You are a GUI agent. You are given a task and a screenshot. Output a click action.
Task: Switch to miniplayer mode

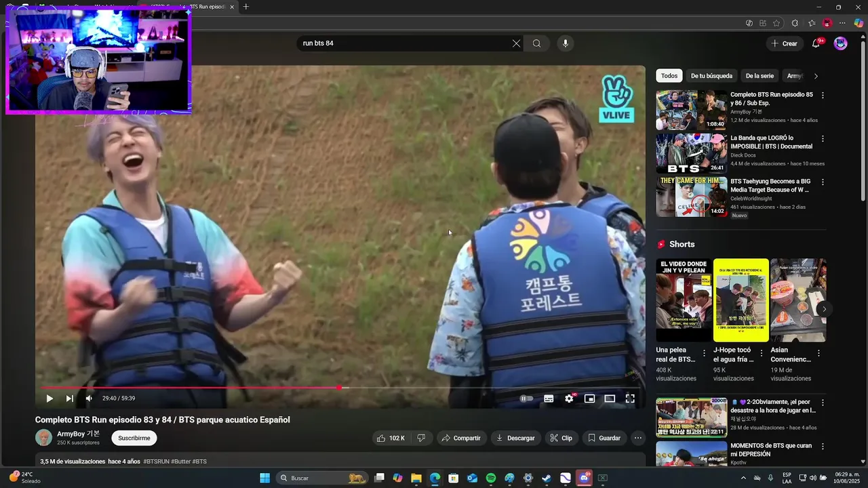coord(589,399)
